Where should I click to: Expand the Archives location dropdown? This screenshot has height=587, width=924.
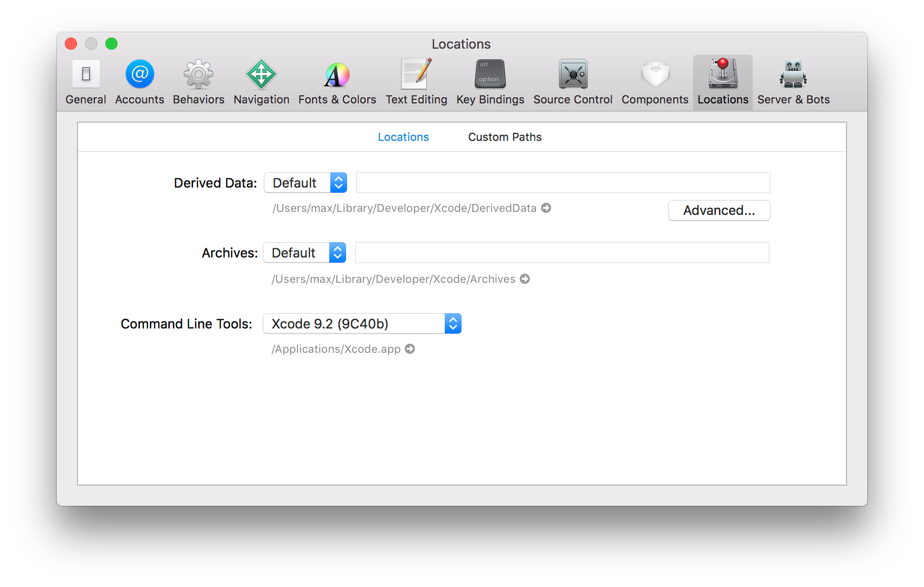point(304,252)
